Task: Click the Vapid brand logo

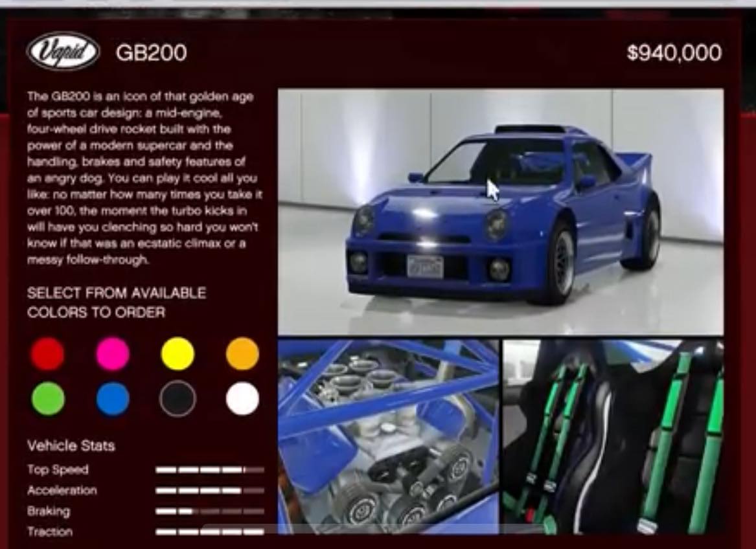Action: click(63, 52)
